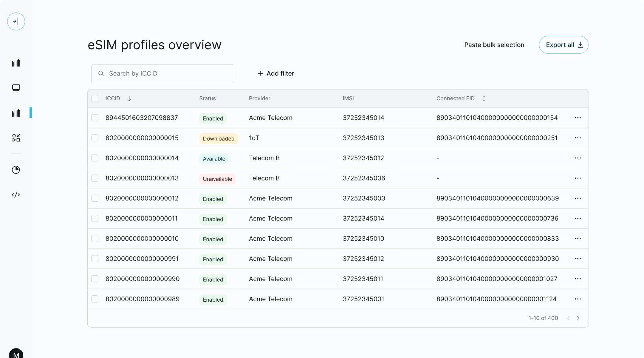Click Enabled badge in row 8944501603207098837
Screen dimensions: 644x358
point(213,118)
